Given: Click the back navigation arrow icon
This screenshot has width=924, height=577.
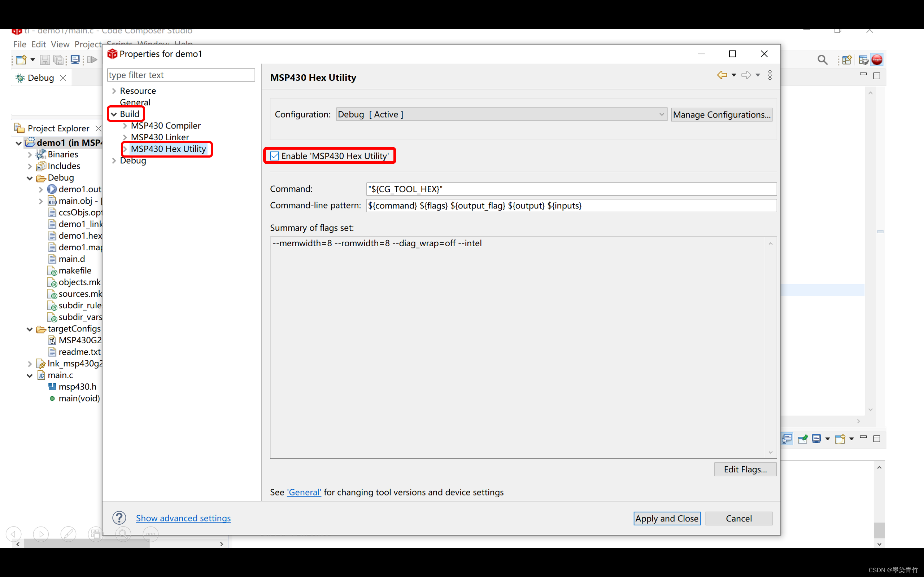Looking at the screenshot, I should pos(722,75).
